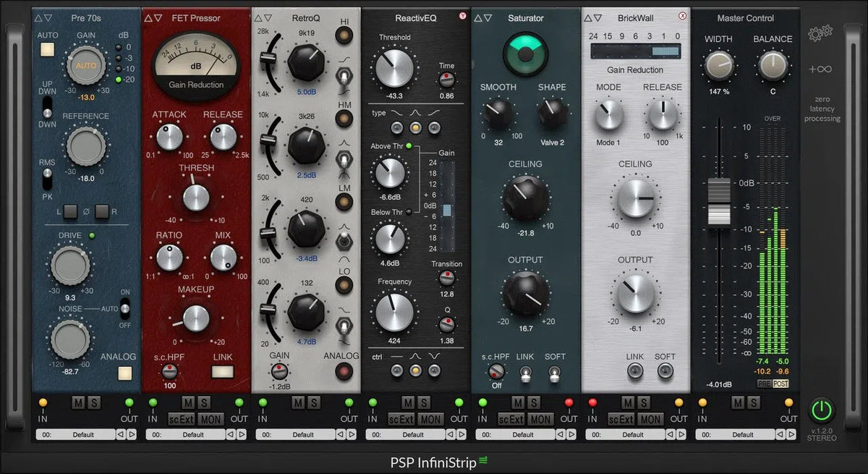Switch the meter to PRE

coord(764,384)
